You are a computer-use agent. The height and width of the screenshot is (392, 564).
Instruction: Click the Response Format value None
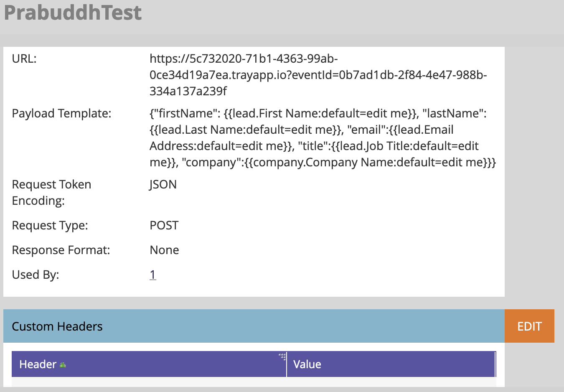164,250
